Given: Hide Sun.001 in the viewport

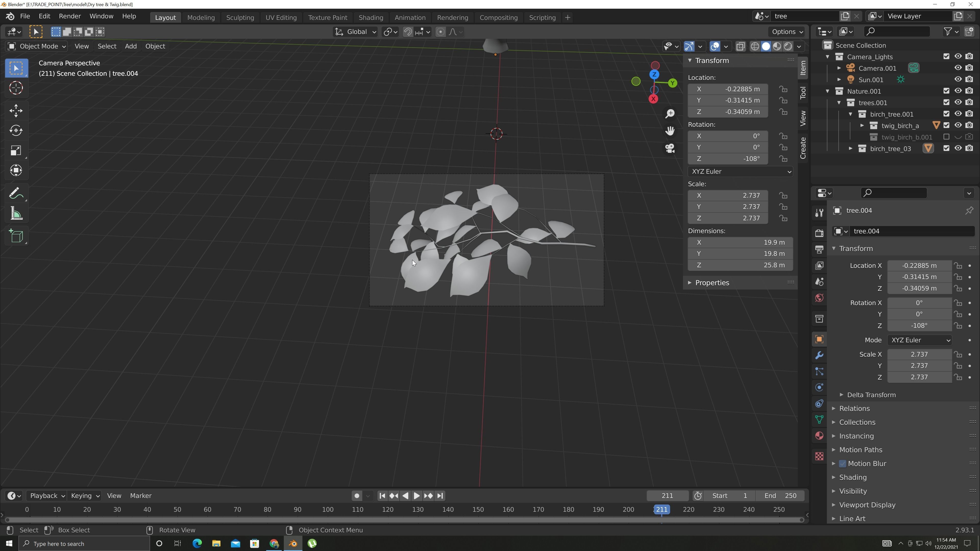Looking at the screenshot, I should (x=958, y=80).
